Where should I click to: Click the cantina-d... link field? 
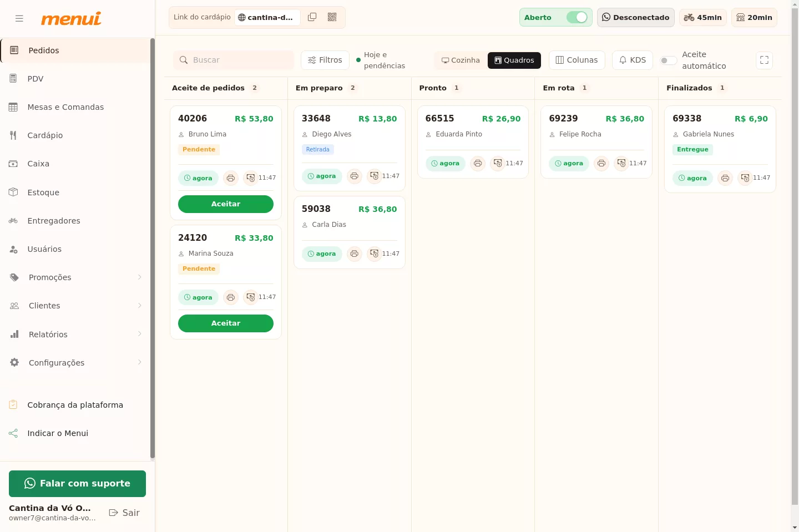point(267,17)
